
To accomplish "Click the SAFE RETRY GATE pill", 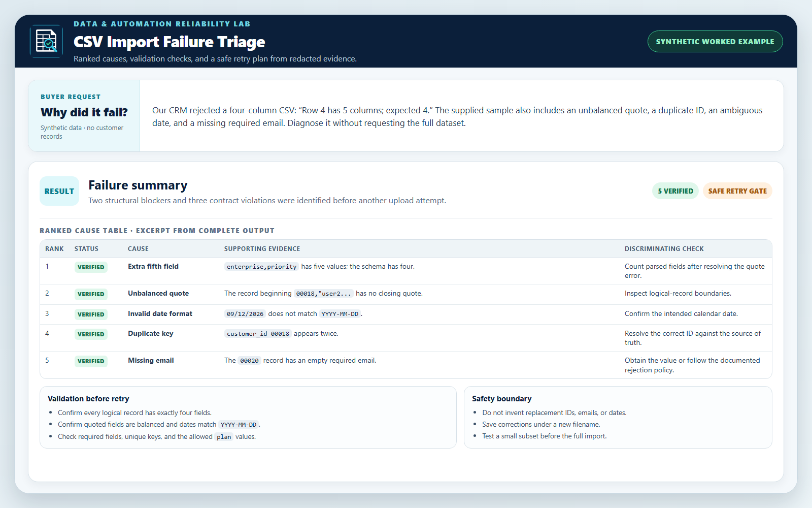I will pyautogui.click(x=737, y=191).
